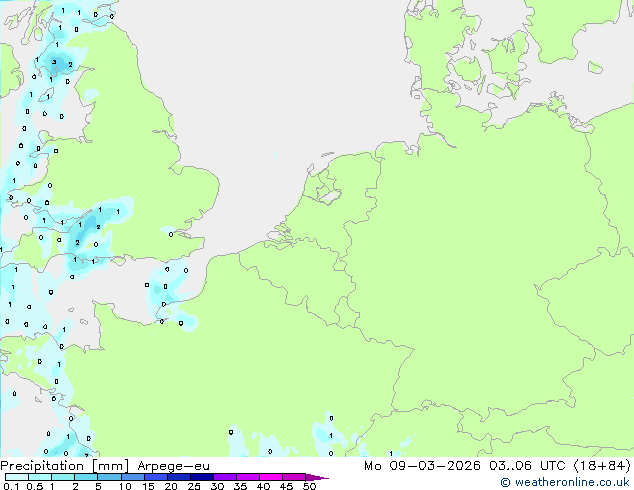Pick the legend swatch between 15 and 20
This screenshot has width=634, height=490.
tap(155, 477)
